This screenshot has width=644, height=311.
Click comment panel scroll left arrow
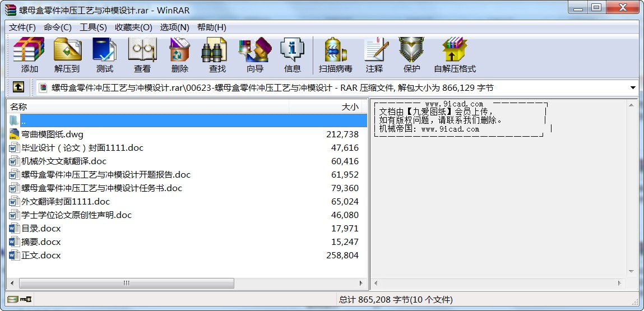point(376,283)
